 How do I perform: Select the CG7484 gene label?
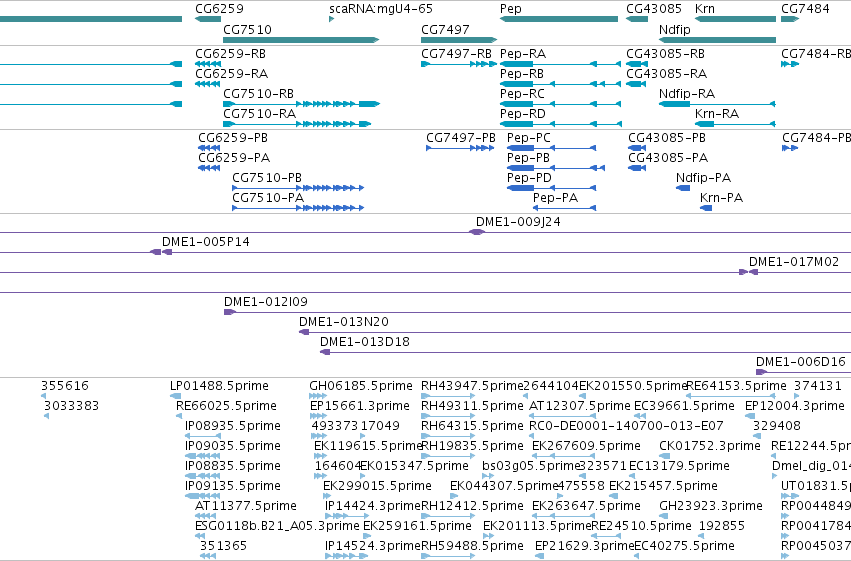(805, 9)
